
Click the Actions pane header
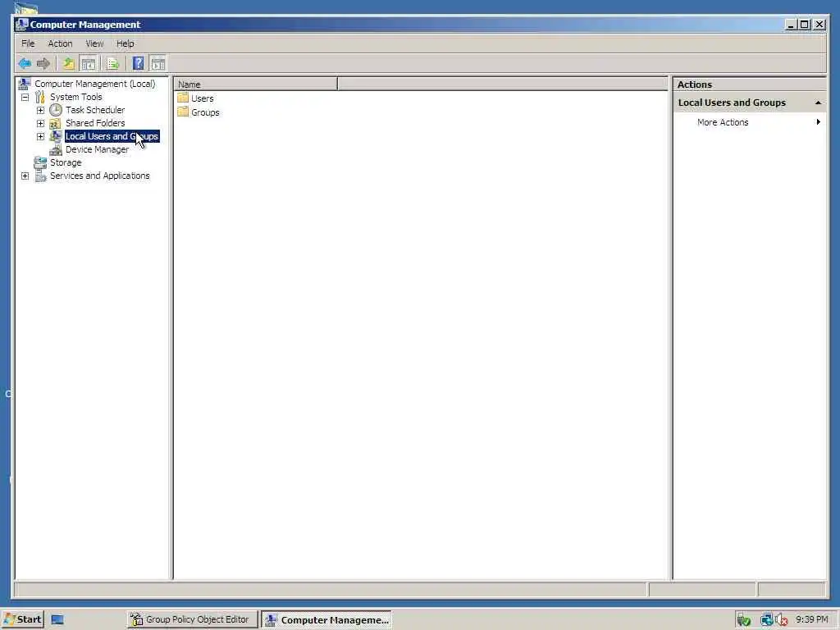click(749, 84)
